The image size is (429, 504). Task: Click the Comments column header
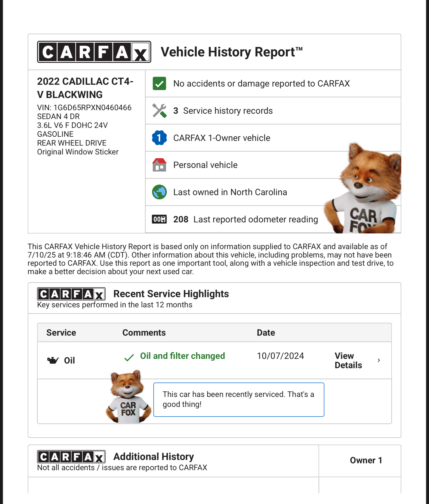(x=144, y=333)
